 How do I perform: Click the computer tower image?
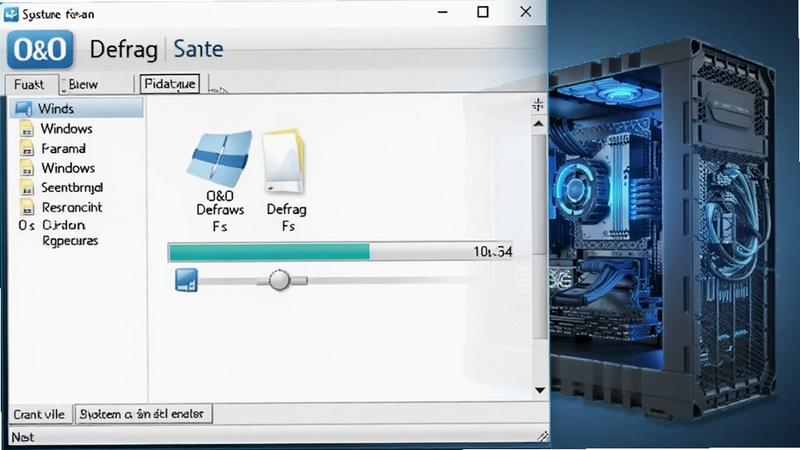coord(663,230)
